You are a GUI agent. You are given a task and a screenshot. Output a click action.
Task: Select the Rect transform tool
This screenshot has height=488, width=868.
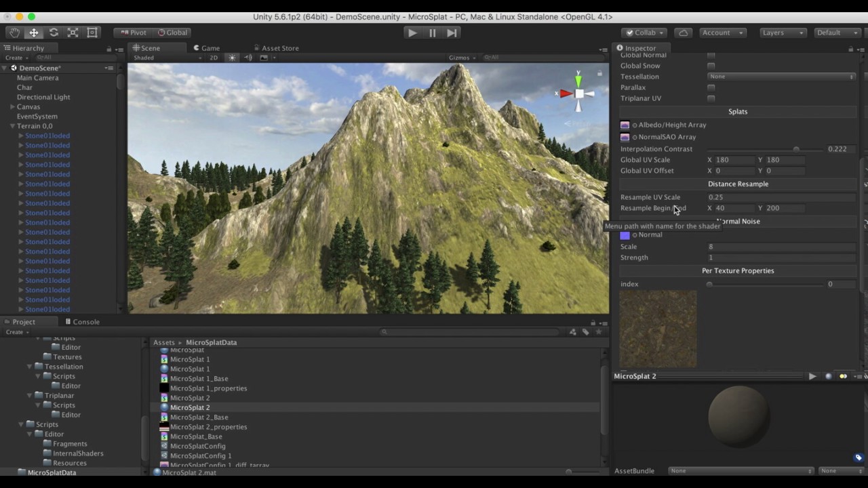[92, 33]
